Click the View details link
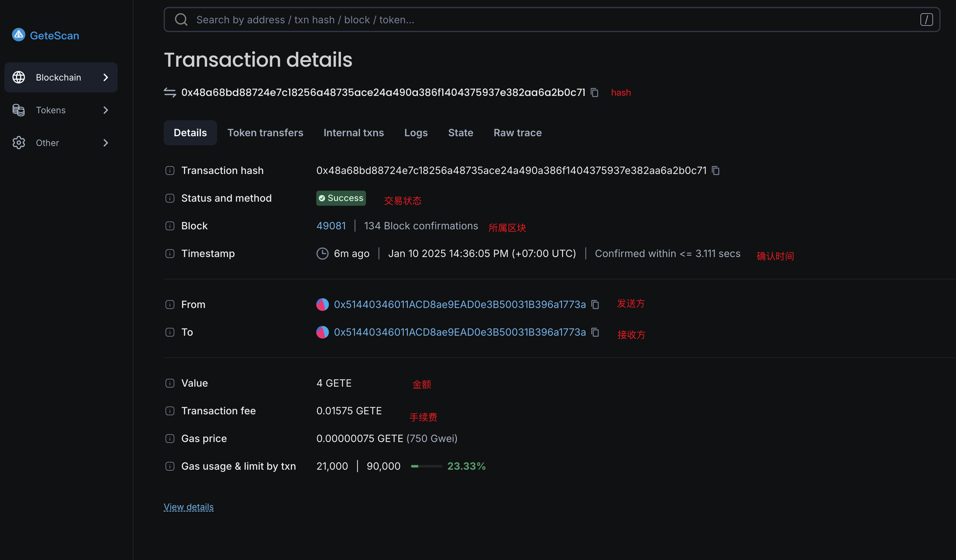The height and width of the screenshot is (560, 956). click(188, 507)
